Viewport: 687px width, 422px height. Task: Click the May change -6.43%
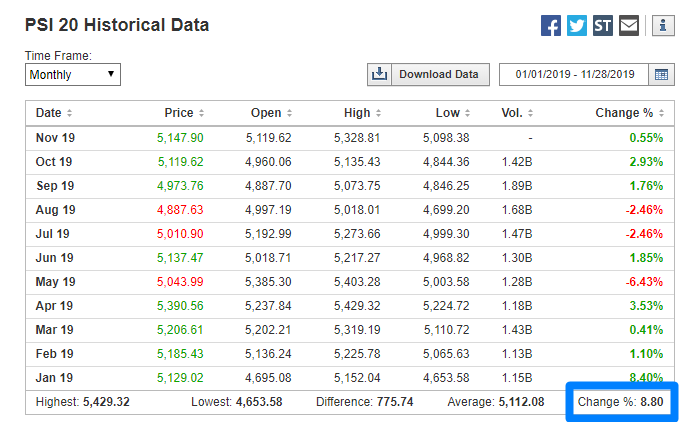point(644,282)
